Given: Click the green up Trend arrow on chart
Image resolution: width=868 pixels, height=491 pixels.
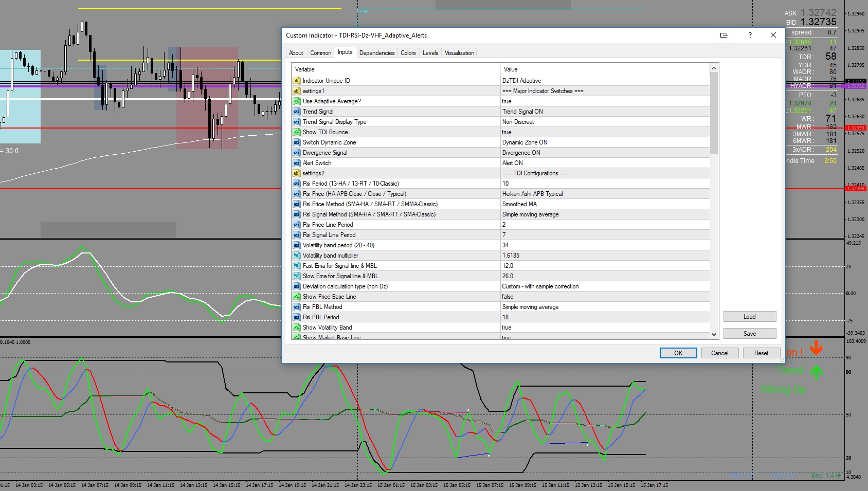Looking at the screenshot, I should tap(817, 372).
